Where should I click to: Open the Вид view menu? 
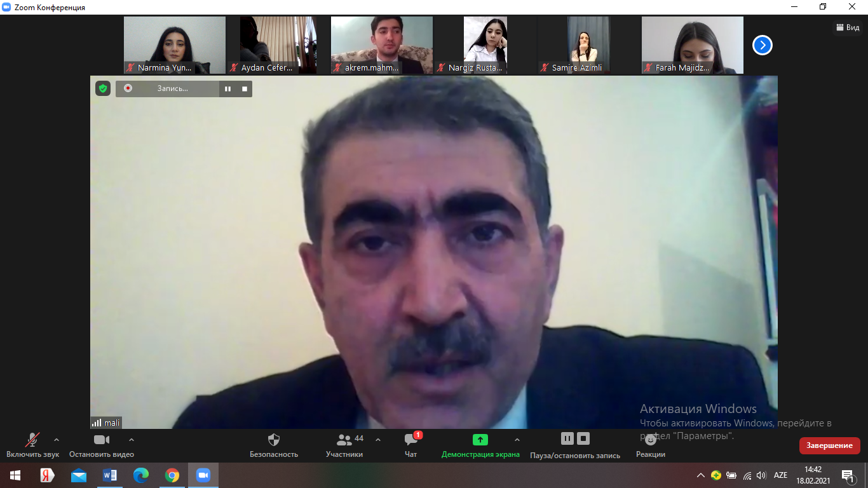[848, 27]
